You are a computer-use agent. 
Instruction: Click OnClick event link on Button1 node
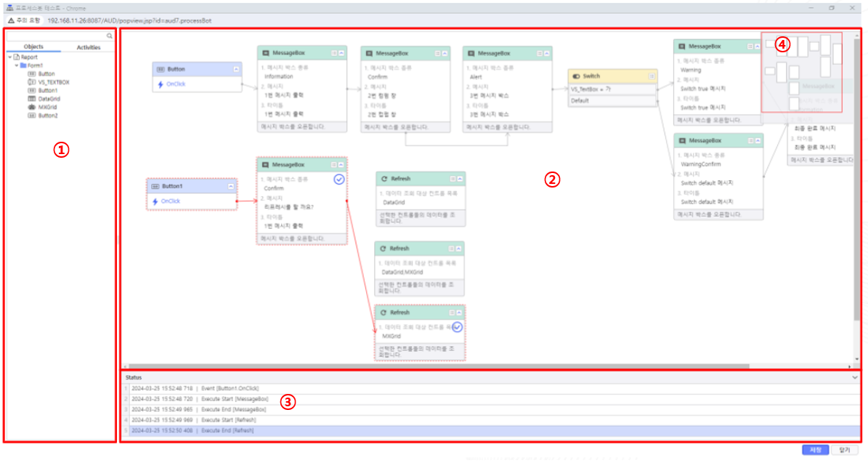coord(171,201)
